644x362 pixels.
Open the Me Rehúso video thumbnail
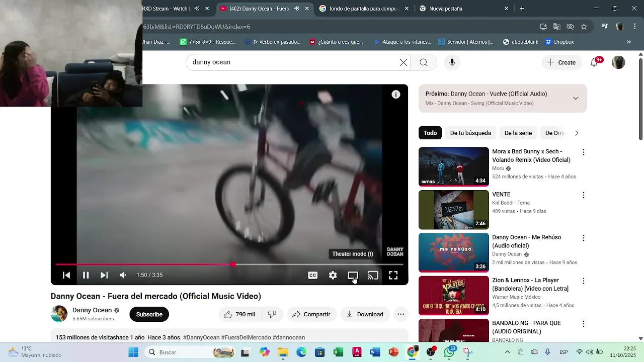[454, 252]
